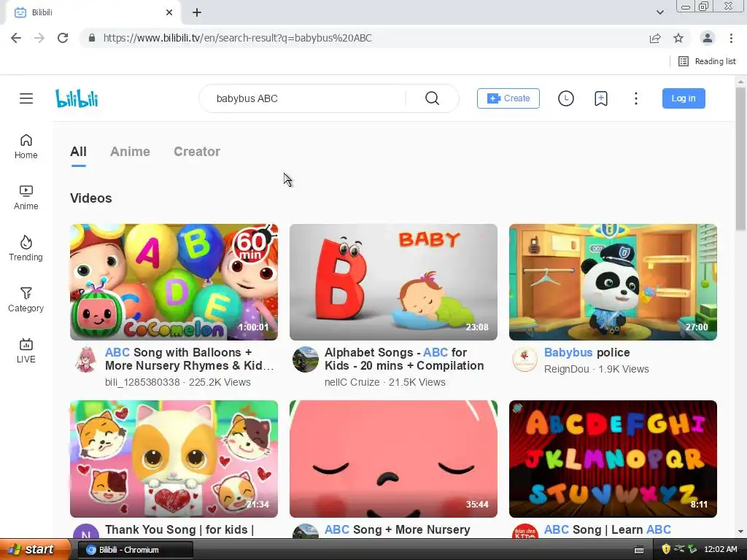The width and height of the screenshot is (747, 560).
Task: Open Trending in the sidebar
Action: [26, 249]
